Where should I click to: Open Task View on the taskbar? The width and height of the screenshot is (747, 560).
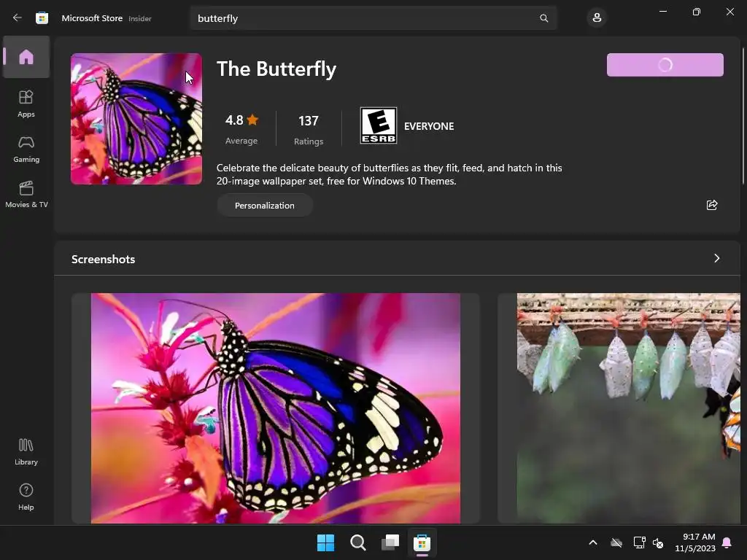(390, 542)
